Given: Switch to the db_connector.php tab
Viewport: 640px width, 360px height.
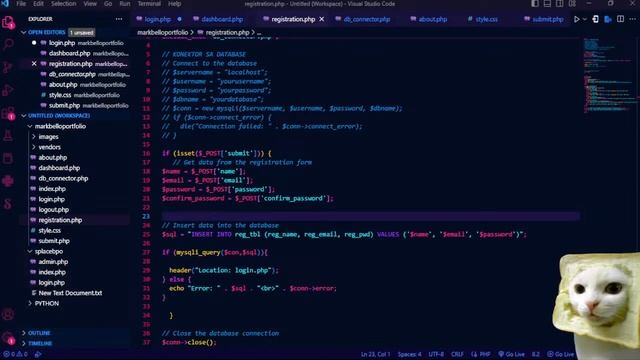Looking at the screenshot, I should point(367,19).
